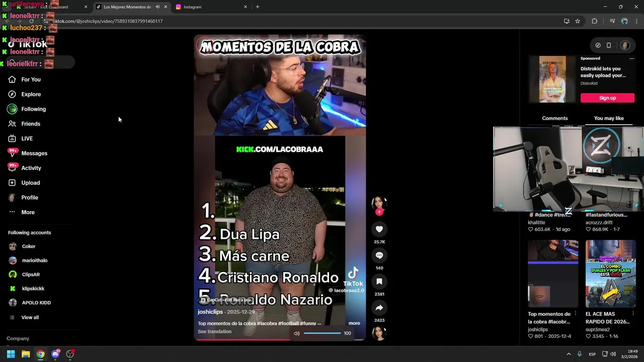644x362 pixels.
Task: Adjust the video volume slider
Action: click(322, 333)
